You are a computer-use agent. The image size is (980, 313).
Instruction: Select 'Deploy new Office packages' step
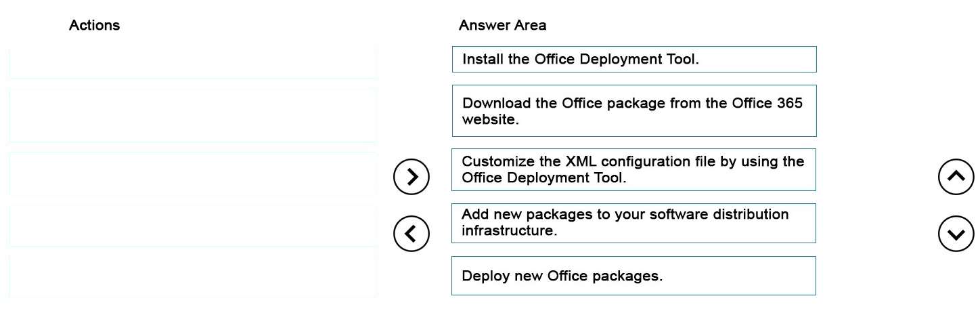[x=633, y=276]
